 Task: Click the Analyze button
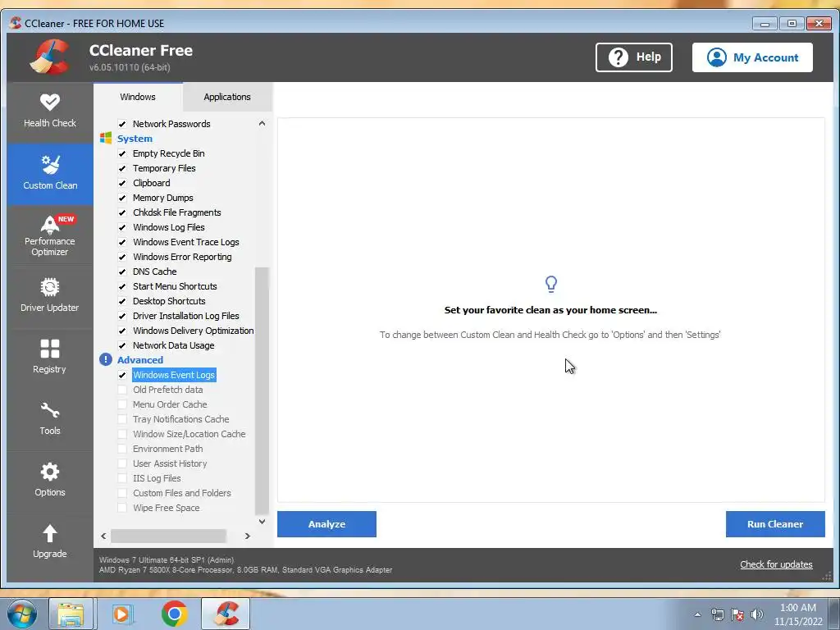tap(326, 524)
